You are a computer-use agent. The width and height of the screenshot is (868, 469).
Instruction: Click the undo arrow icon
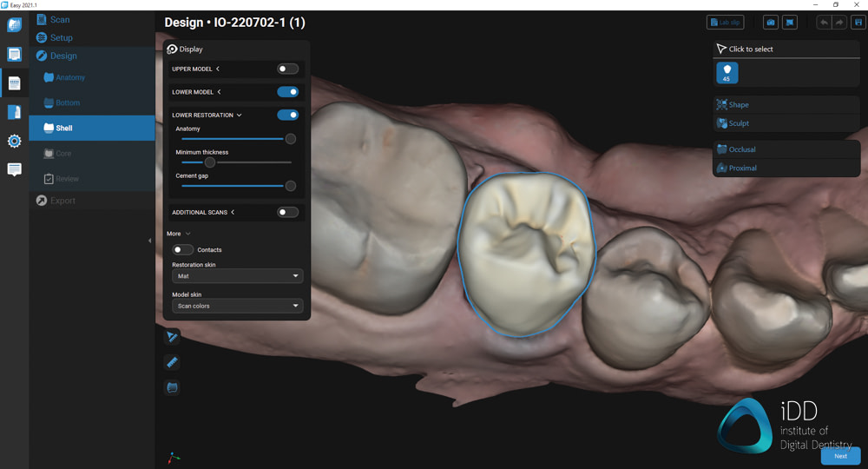pyautogui.click(x=823, y=23)
